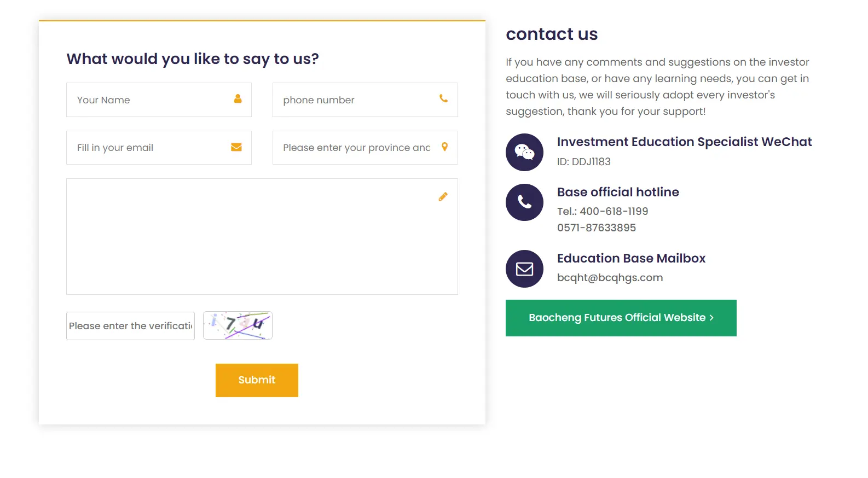Focus the Your Name input field
868x478 pixels.
(x=151, y=100)
